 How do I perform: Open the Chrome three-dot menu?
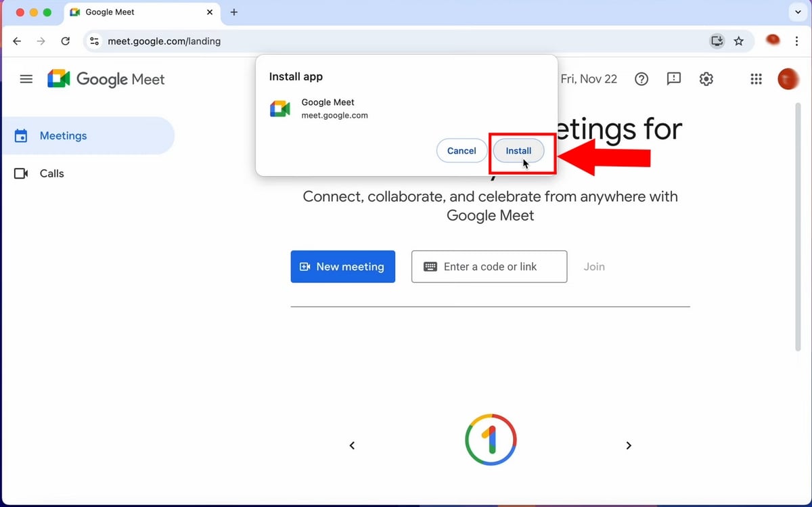pos(797,41)
